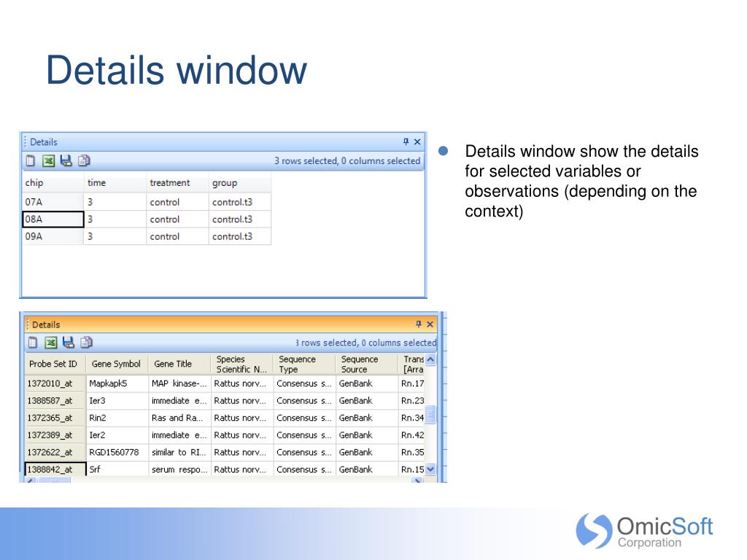Click the Mapkapk5 gene symbol cell
The image size is (747, 560).
pos(117,384)
